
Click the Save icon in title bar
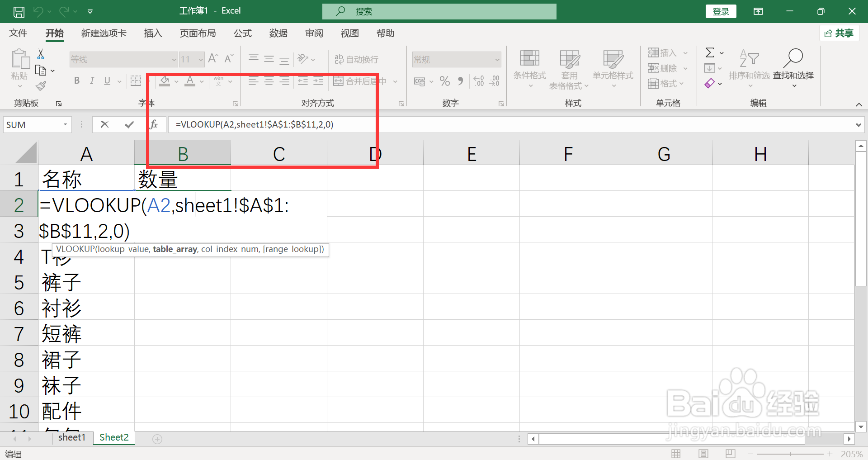point(19,12)
